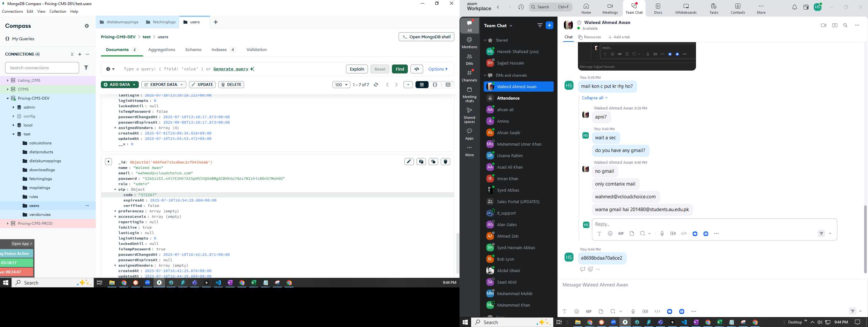This screenshot has width=868, height=327.
Task: Switch to the fetchinglogs tab in Compass
Action: [161, 22]
